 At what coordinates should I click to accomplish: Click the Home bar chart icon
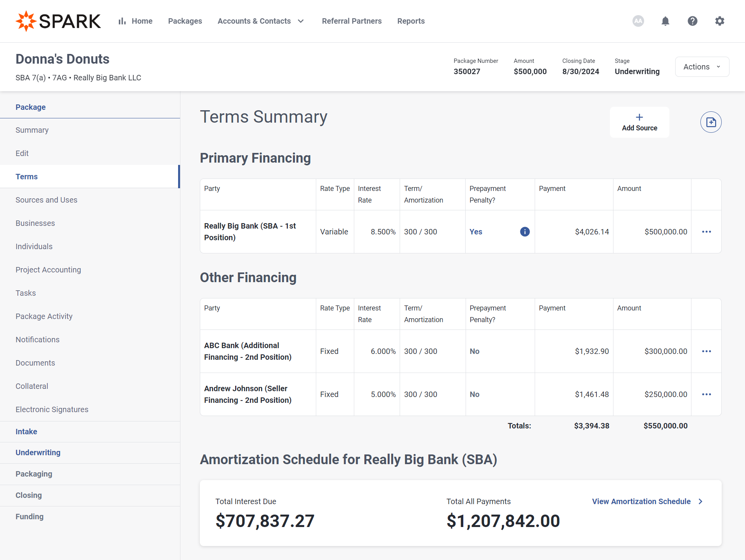[122, 21]
